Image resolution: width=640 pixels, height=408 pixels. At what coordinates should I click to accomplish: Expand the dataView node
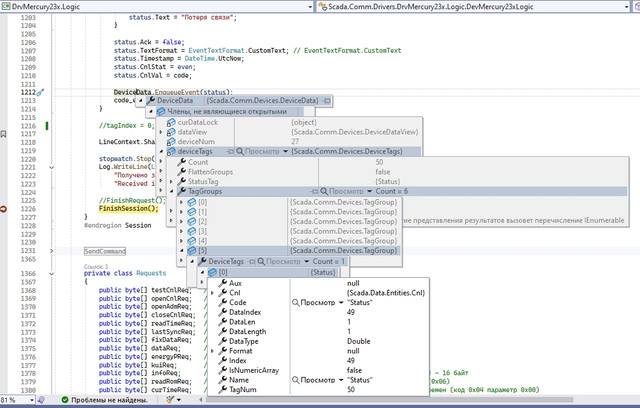click(161, 132)
